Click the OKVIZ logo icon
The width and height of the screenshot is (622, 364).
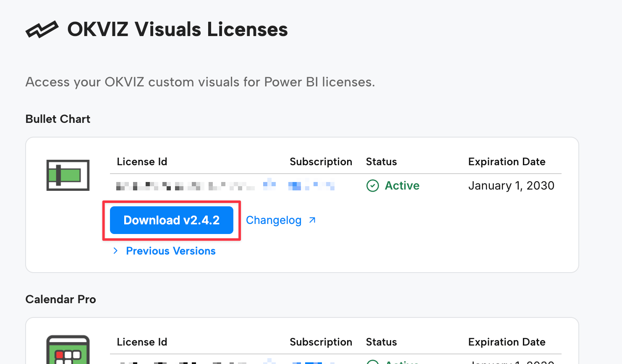42,29
